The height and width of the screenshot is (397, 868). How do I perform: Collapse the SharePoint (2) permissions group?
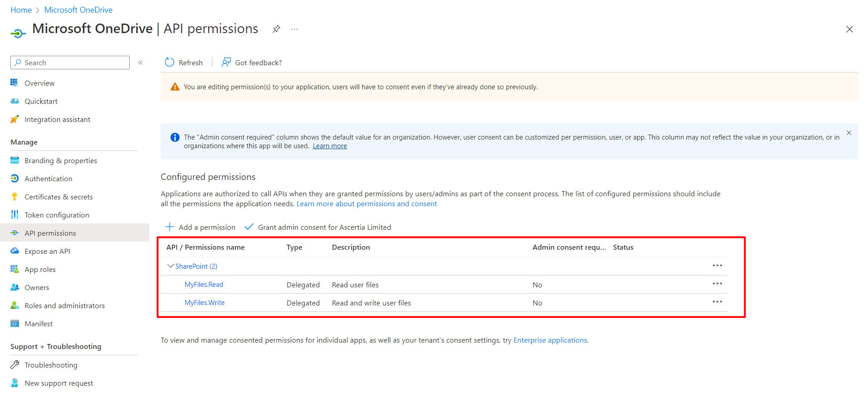pos(171,266)
